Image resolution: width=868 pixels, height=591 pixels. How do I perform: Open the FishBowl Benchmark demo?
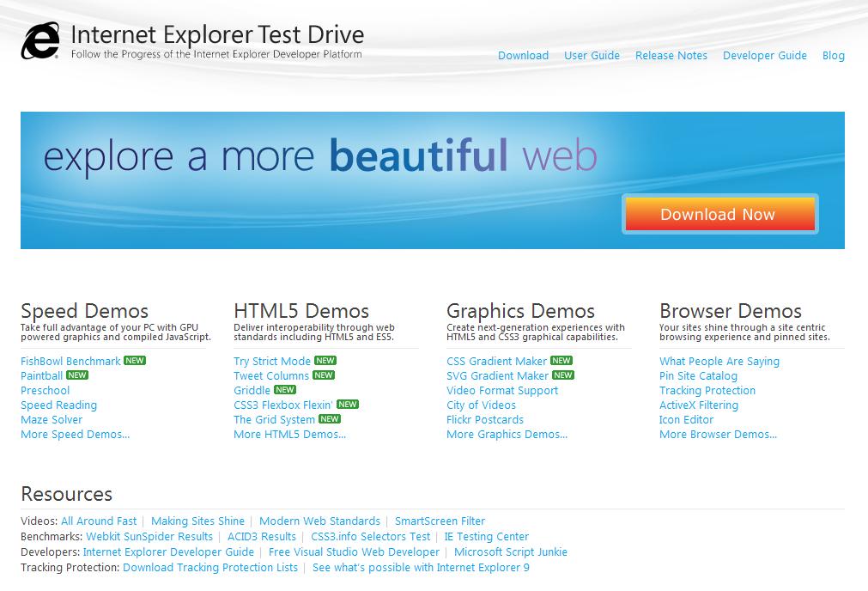click(70, 361)
